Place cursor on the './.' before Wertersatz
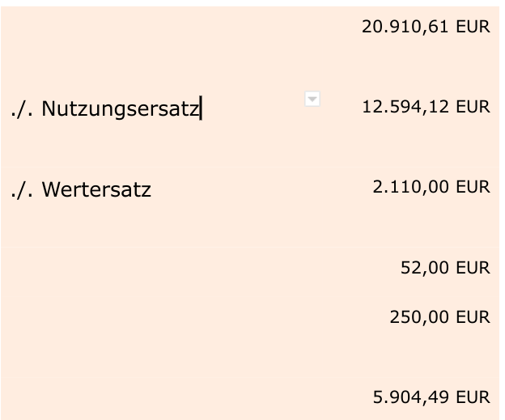This screenshot has width=505, height=420. [22, 189]
